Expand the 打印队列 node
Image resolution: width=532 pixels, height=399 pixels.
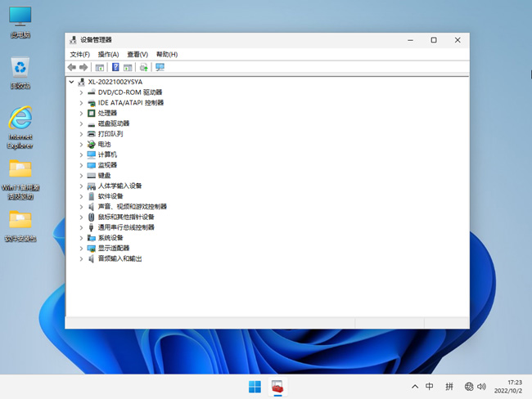81,134
